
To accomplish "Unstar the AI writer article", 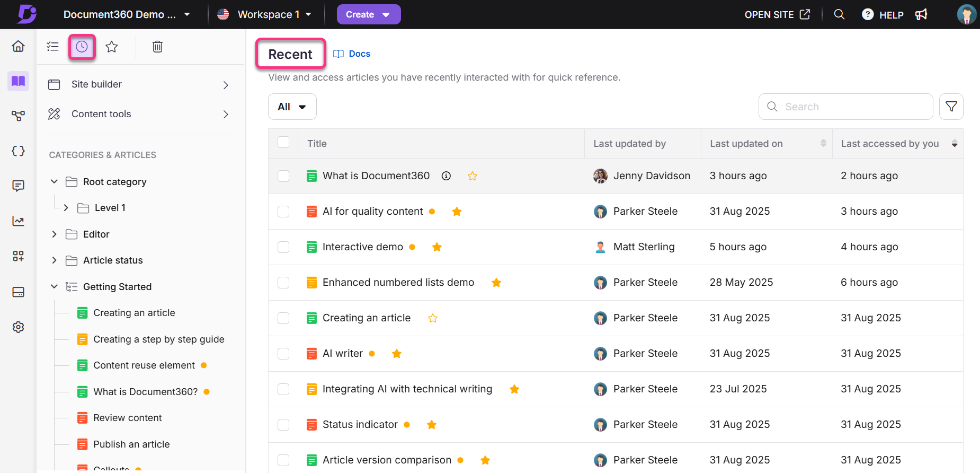I will (397, 354).
